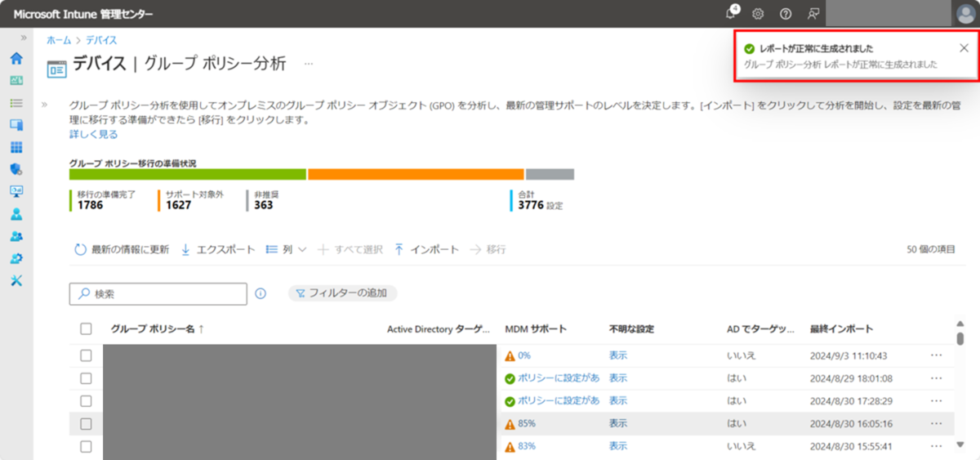The image size is (980, 460).
Task: Open the Dashboard icon in left sidebar
Action: click(16, 81)
